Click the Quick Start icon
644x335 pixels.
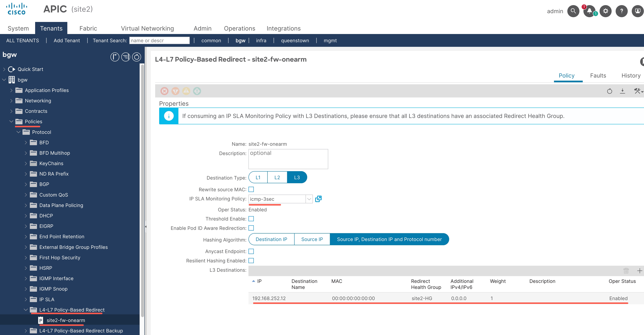tap(12, 69)
